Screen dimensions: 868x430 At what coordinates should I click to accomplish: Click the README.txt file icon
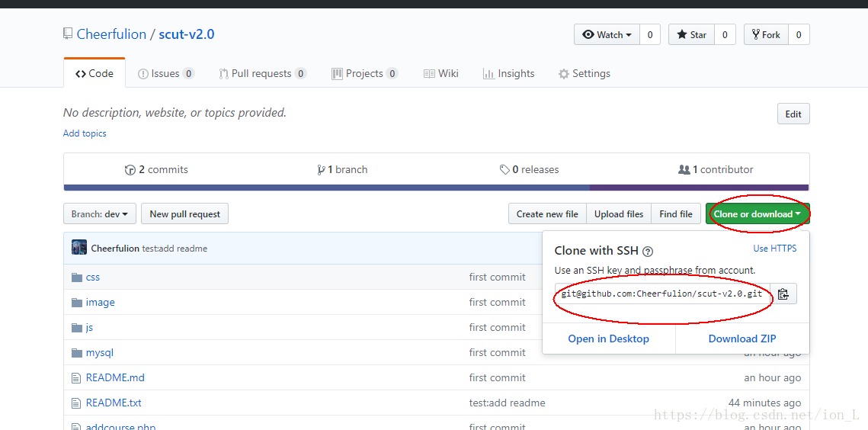click(x=76, y=403)
